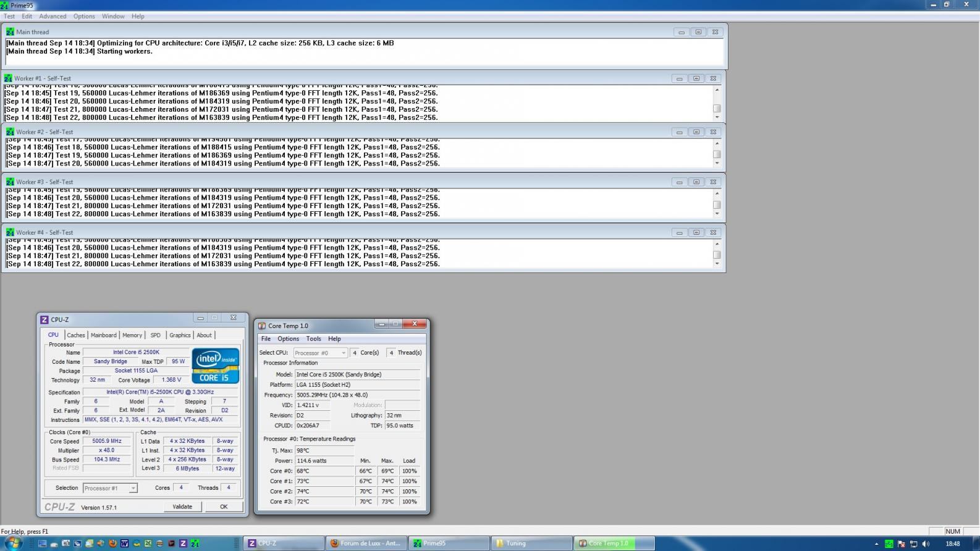Switch to Graphics tab in CPU-Z

tap(180, 335)
